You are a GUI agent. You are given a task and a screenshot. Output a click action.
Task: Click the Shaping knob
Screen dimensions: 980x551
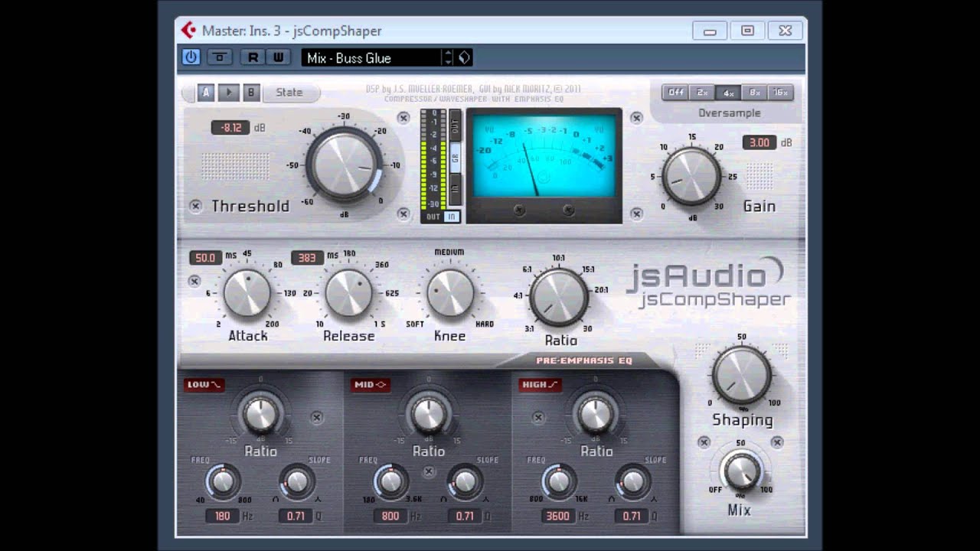click(x=742, y=374)
